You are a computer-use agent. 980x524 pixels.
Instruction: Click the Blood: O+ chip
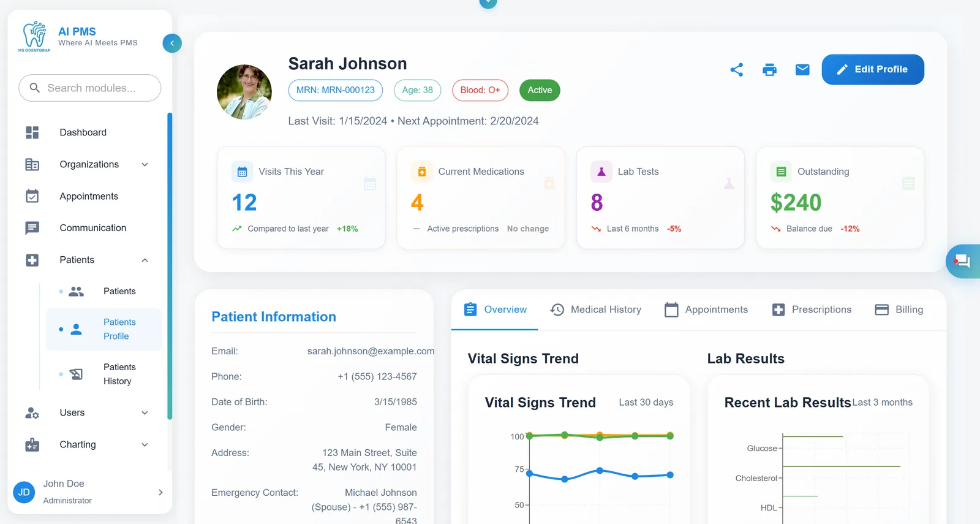coord(480,90)
